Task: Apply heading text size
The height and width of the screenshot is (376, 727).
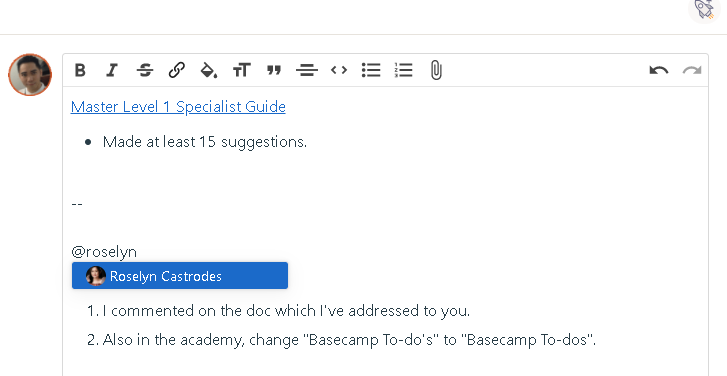Action: click(x=242, y=70)
